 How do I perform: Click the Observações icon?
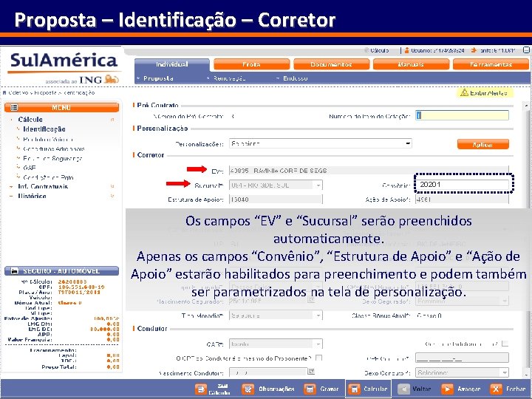pos(248,389)
